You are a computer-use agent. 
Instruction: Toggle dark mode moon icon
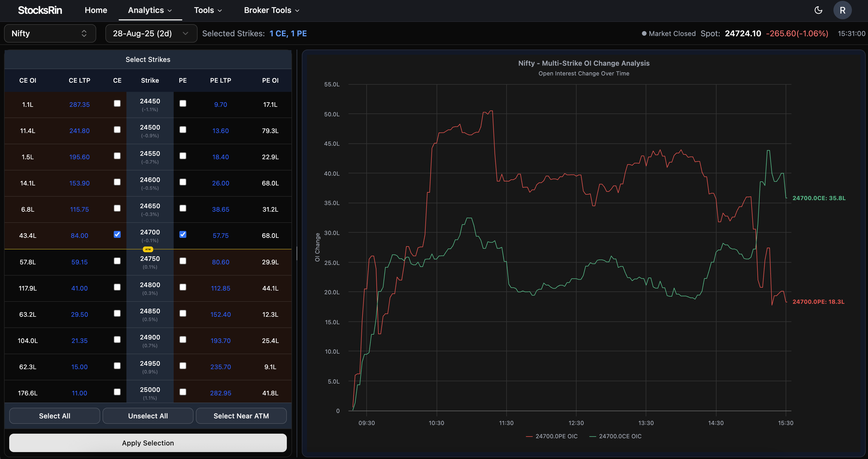click(x=818, y=10)
